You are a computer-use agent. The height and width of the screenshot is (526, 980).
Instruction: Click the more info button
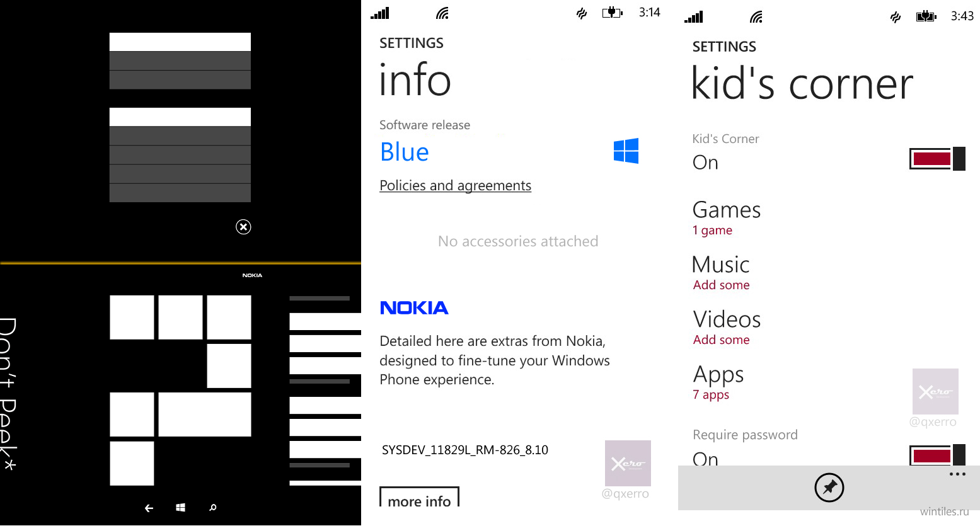pos(419,497)
